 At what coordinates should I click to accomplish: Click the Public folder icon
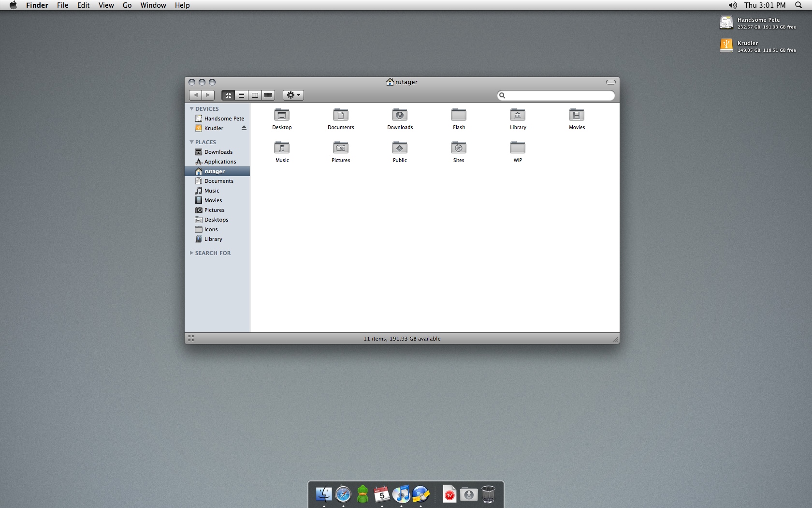(x=400, y=148)
